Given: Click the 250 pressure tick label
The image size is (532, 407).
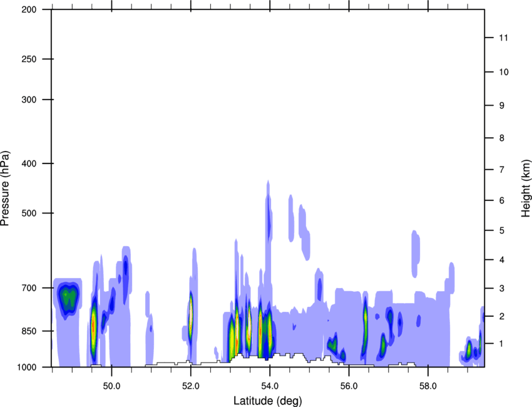Looking at the screenshot, I should tap(29, 59).
